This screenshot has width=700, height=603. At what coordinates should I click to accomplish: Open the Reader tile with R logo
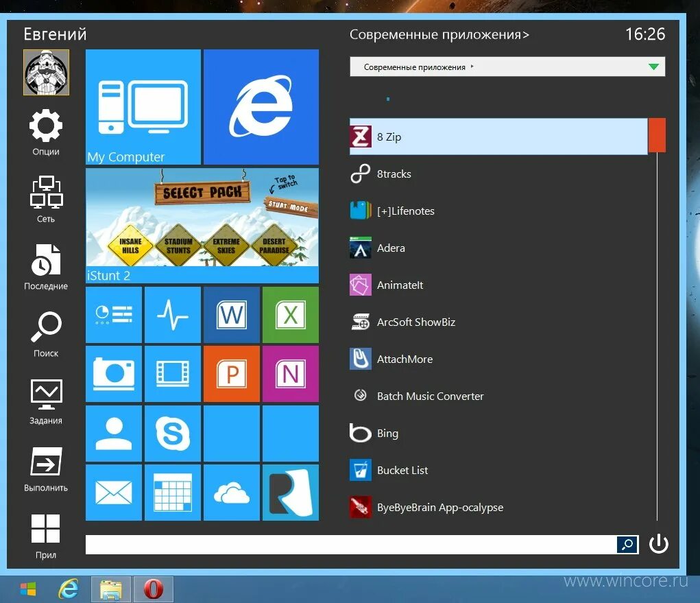[291, 493]
